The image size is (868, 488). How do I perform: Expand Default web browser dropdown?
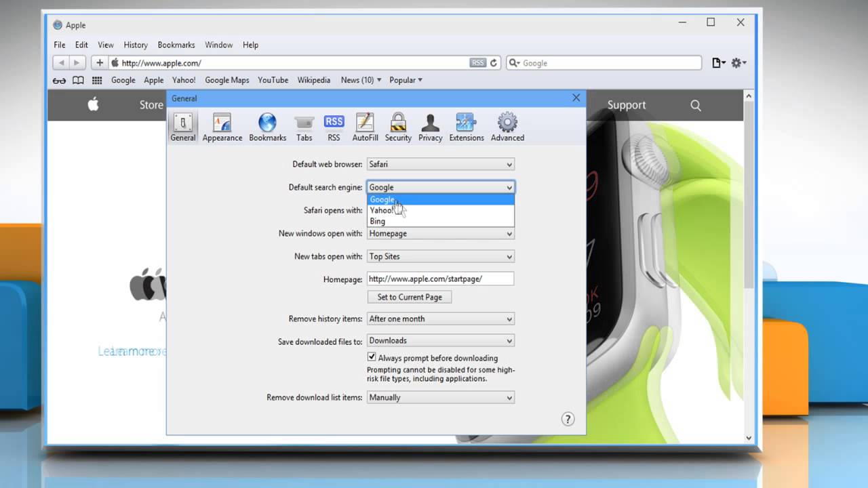click(440, 164)
